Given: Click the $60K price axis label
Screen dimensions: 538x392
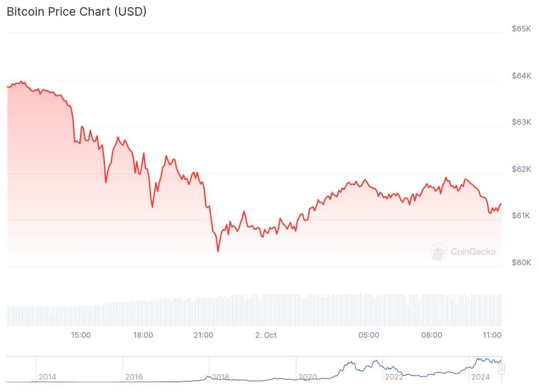Looking at the screenshot, I should pos(521,262).
